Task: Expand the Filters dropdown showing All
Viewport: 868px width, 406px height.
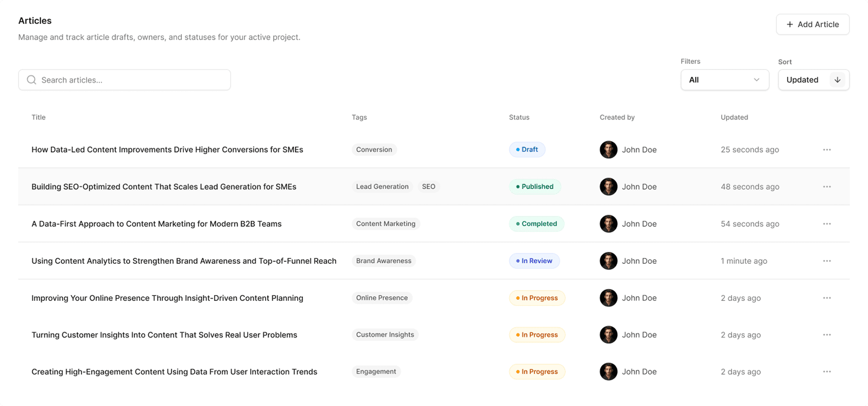Action: pos(724,80)
